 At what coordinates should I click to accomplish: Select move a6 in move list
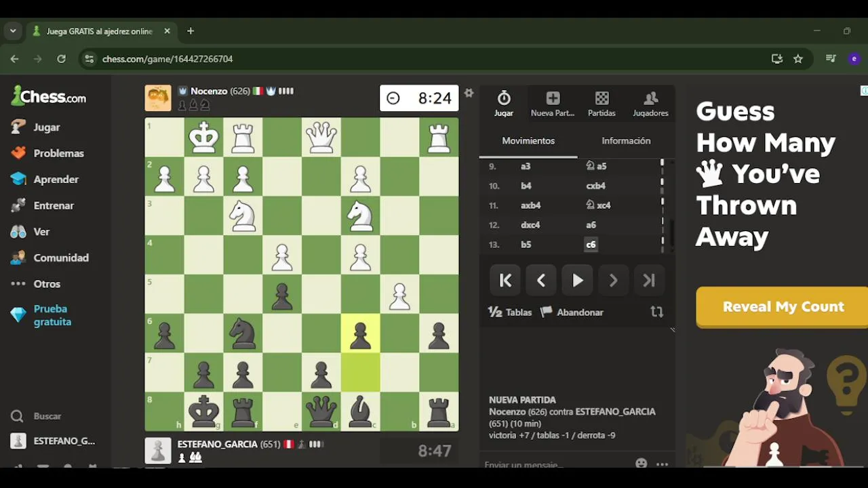tap(591, 225)
